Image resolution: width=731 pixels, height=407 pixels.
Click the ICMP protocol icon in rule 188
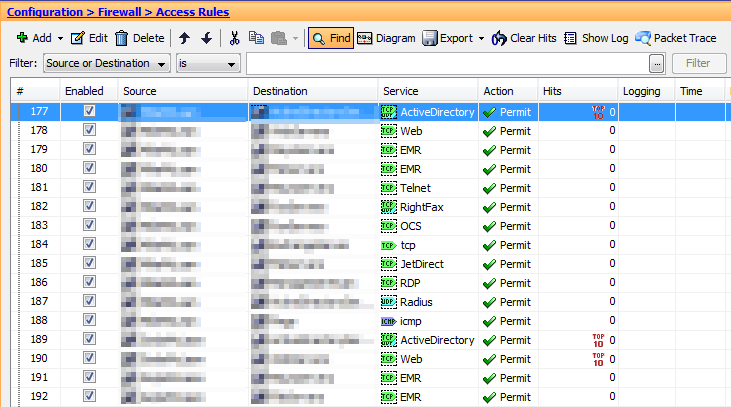pyautogui.click(x=389, y=321)
